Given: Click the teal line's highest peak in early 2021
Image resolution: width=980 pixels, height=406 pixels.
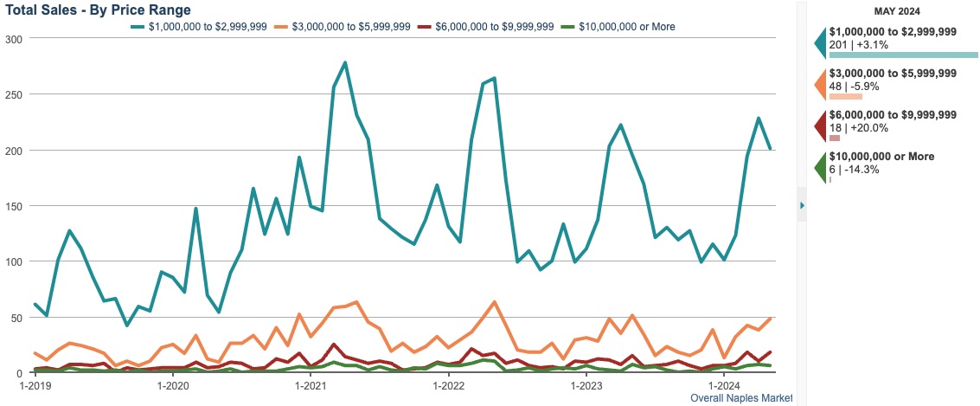Looking at the screenshot, I should (x=345, y=62).
